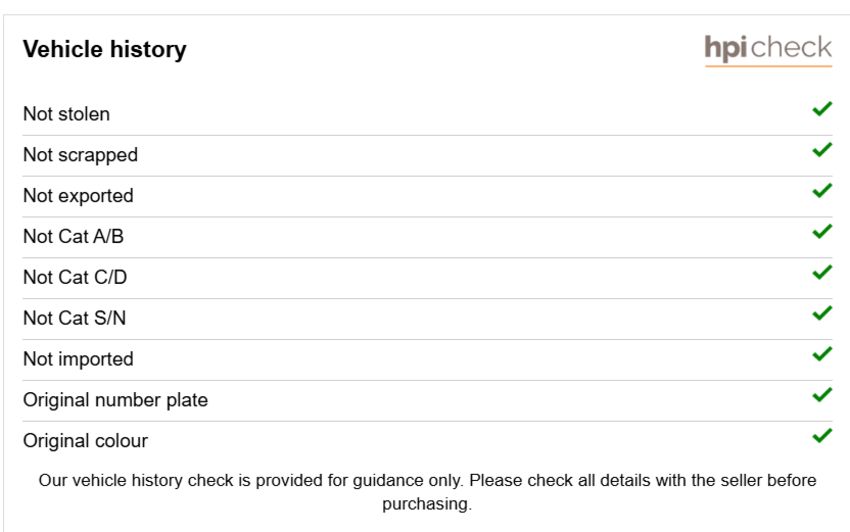Click the tick icon for Not Cat S/N
850x532 pixels.
pyautogui.click(x=822, y=313)
